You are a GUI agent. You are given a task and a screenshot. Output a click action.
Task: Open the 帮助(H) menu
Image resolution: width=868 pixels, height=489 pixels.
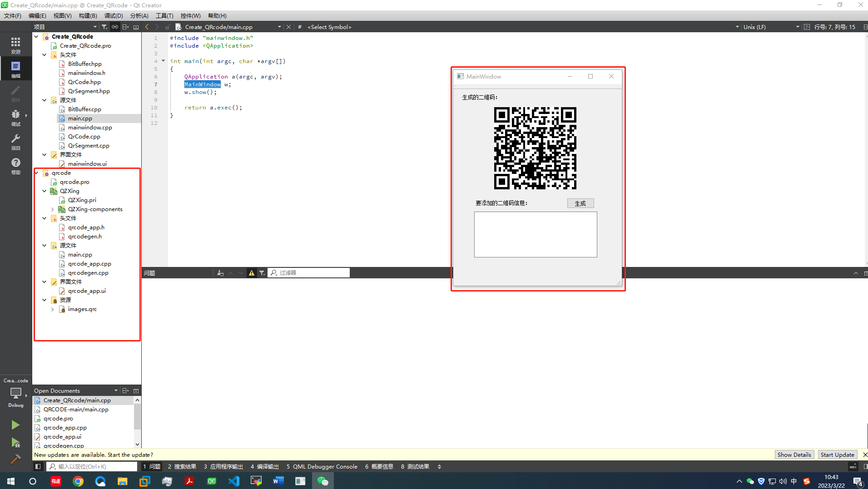[217, 15]
